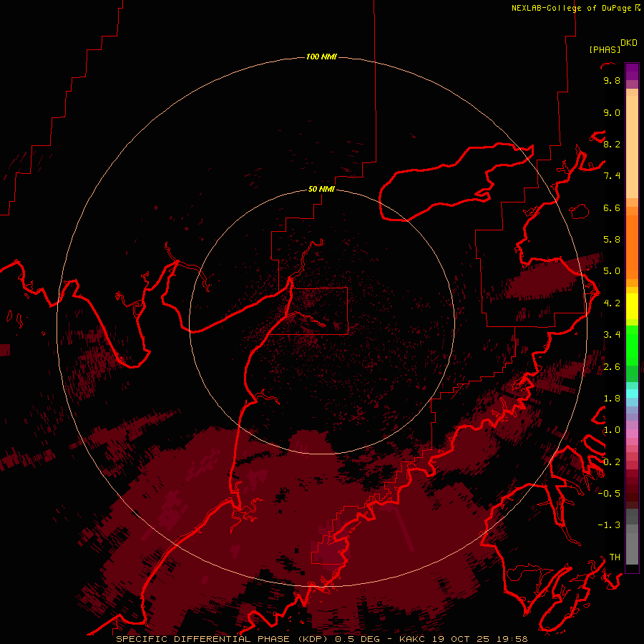Click the pink color bar segment beside 1.0
644x644 pixels.
(632, 434)
